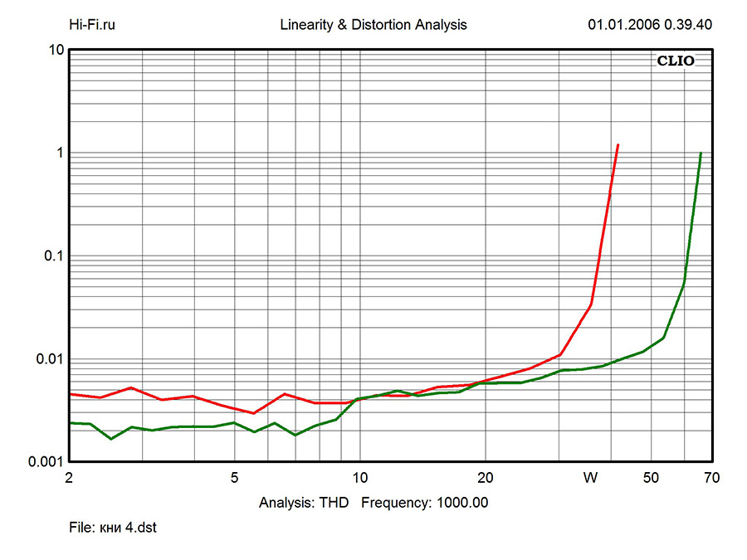
Task: Select the x-axis label 10
Action: click(359, 478)
